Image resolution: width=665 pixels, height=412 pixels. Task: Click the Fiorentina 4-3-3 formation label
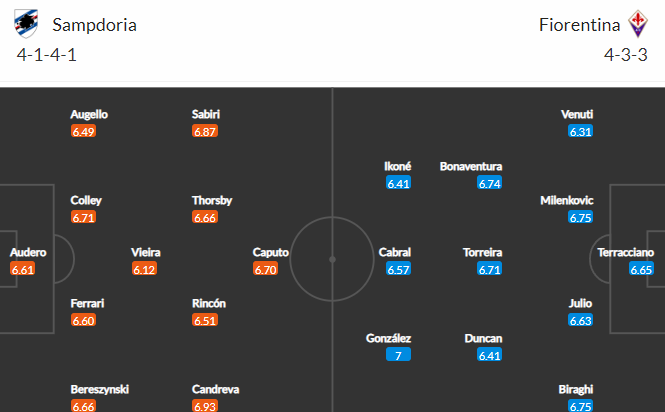click(626, 55)
